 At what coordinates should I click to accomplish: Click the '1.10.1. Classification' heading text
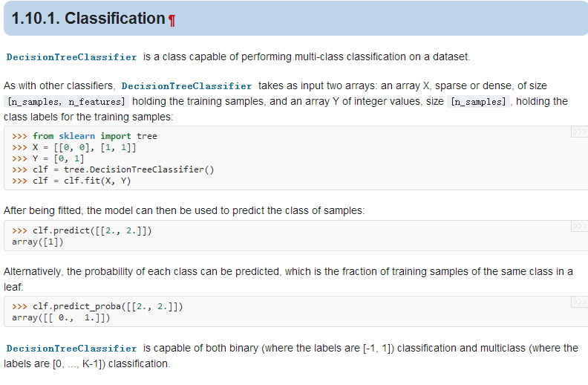click(x=88, y=19)
